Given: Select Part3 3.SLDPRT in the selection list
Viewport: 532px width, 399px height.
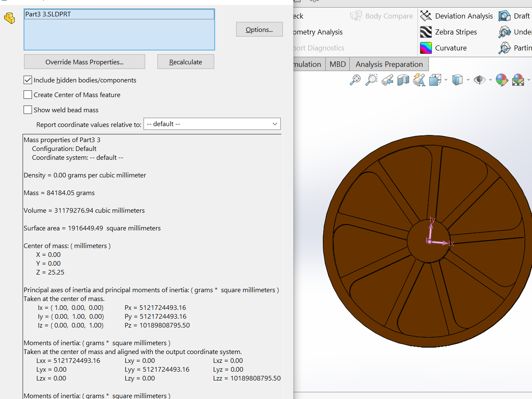Looking at the screenshot, I should click(x=119, y=14).
